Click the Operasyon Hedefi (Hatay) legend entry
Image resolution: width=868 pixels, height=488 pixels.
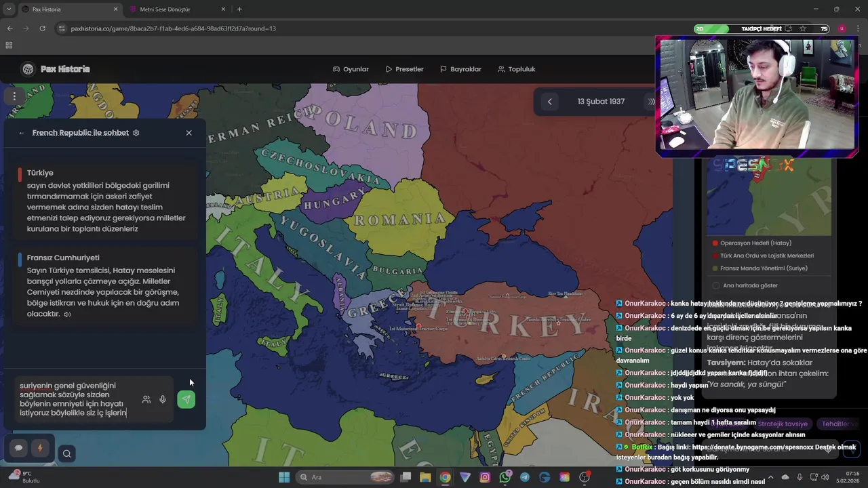pos(751,243)
